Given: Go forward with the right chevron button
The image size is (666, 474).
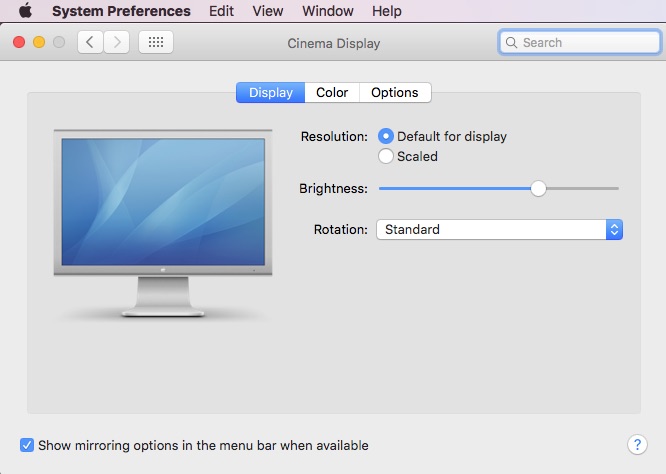Looking at the screenshot, I should coord(117,42).
